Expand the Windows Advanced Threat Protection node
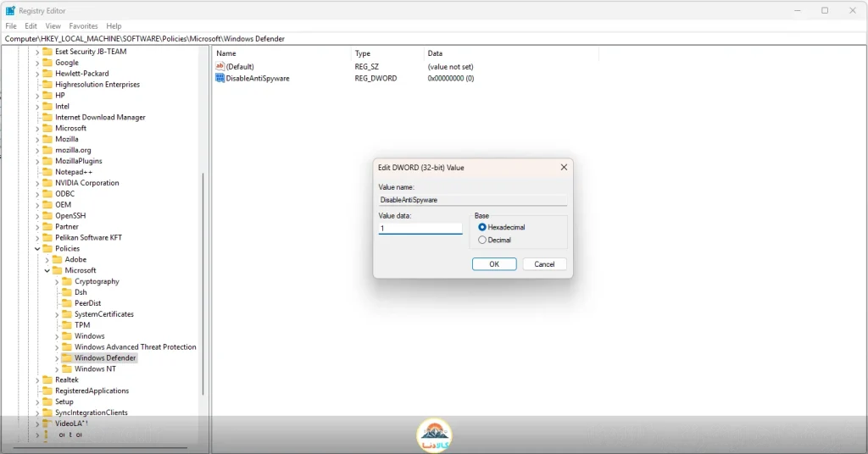 [x=57, y=347]
